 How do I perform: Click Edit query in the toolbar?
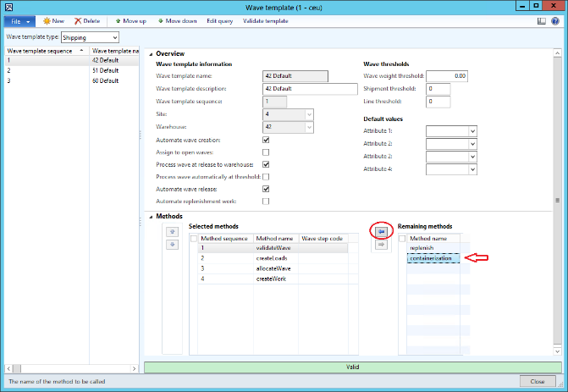[x=222, y=20]
